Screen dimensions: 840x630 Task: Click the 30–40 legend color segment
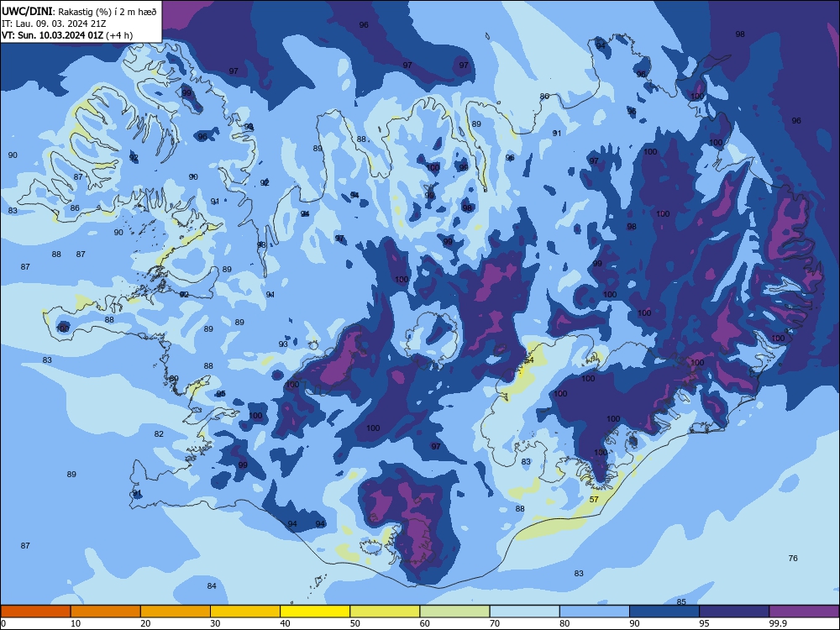coord(245,612)
